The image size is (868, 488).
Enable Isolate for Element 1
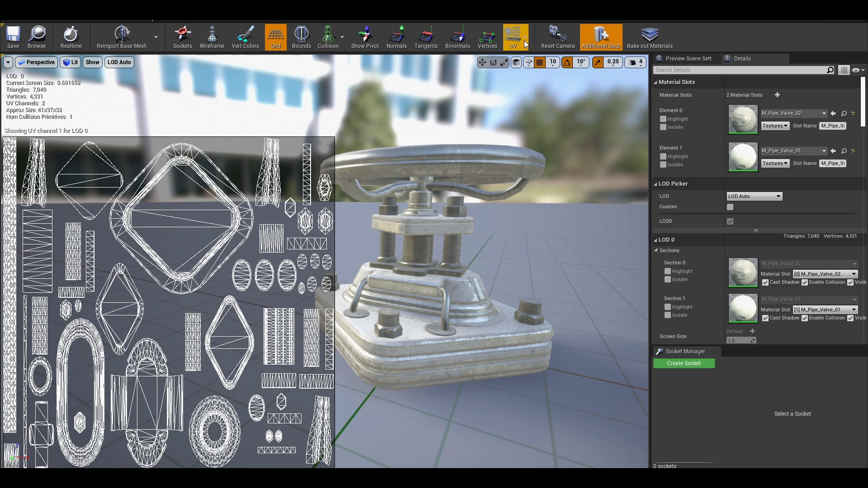(663, 164)
